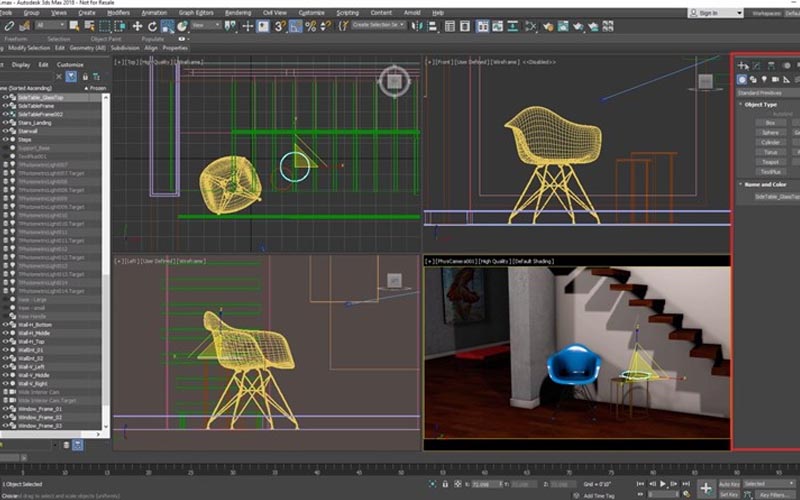This screenshot has width=800, height=500.
Task: Open the Selected key mode dropdown
Action: point(769,484)
